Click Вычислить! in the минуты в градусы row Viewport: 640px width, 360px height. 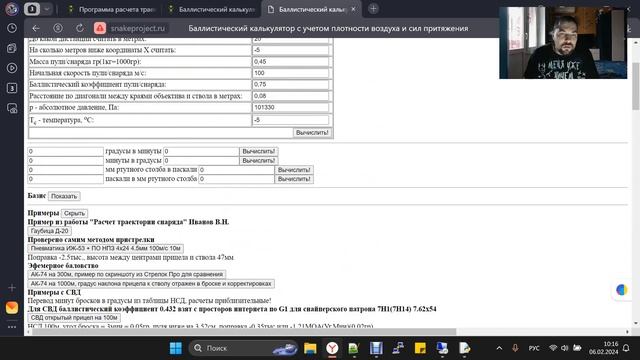pyautogui.click(x=259, y=161)
